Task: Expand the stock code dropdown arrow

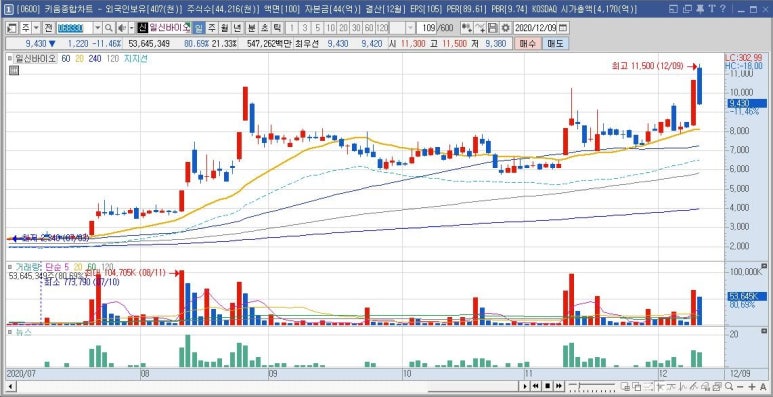Action: [98, 28]
